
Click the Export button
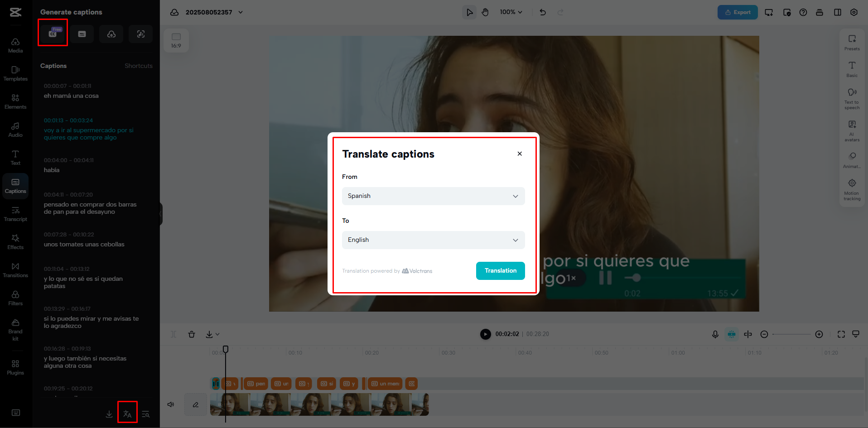coord(737,12)
